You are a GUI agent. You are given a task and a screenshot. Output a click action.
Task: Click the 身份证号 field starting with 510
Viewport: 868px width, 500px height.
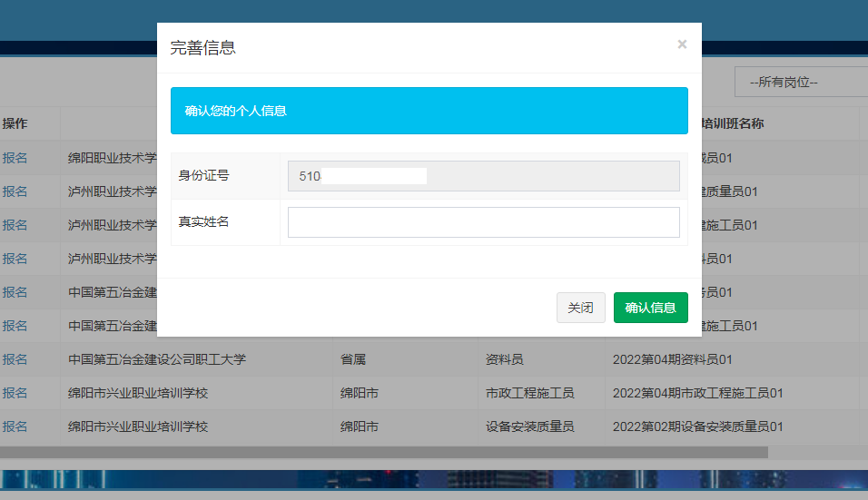point(483,176)
